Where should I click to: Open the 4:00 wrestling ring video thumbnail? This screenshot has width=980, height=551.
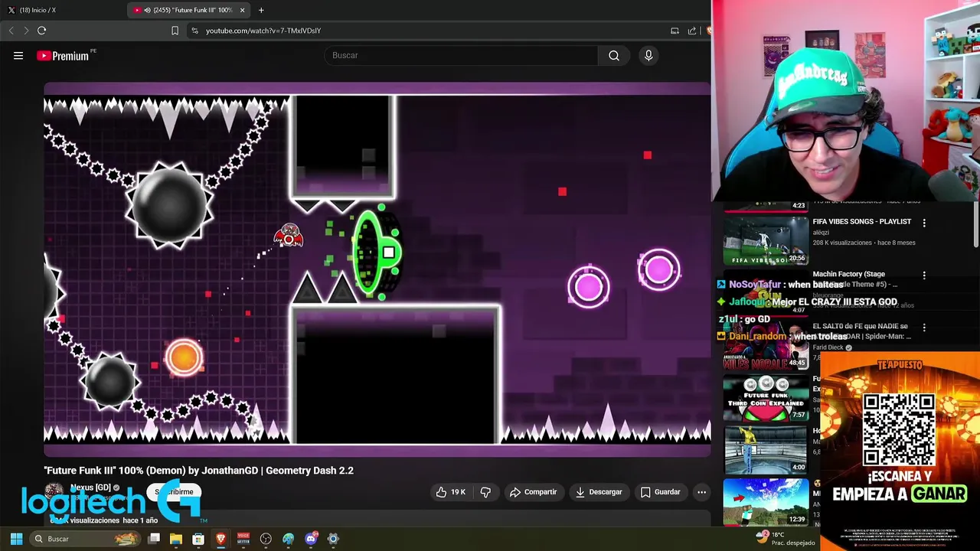(x=766, y=449)
